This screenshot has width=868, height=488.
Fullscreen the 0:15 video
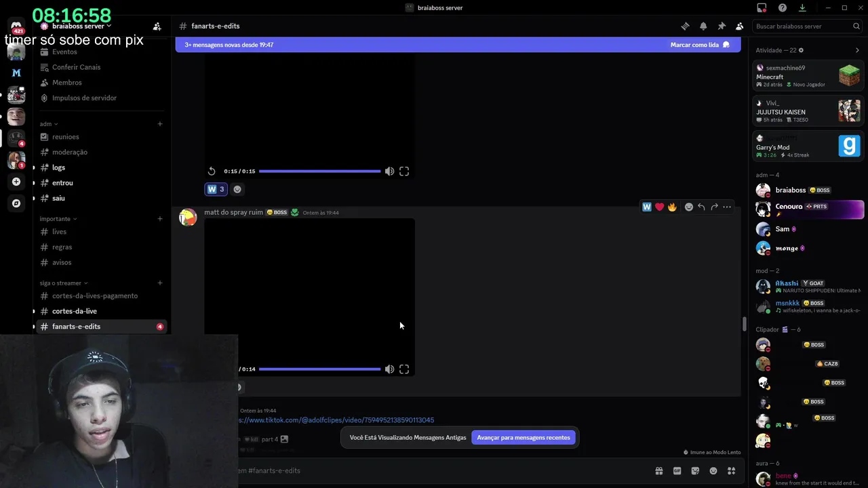[x=404, y=171]
